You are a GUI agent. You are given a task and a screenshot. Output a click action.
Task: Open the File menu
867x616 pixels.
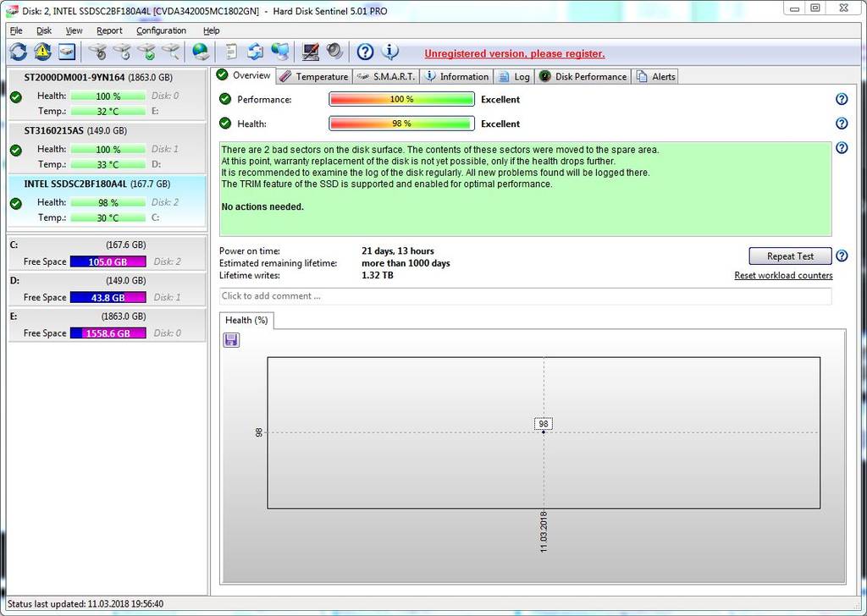point(16,30)
